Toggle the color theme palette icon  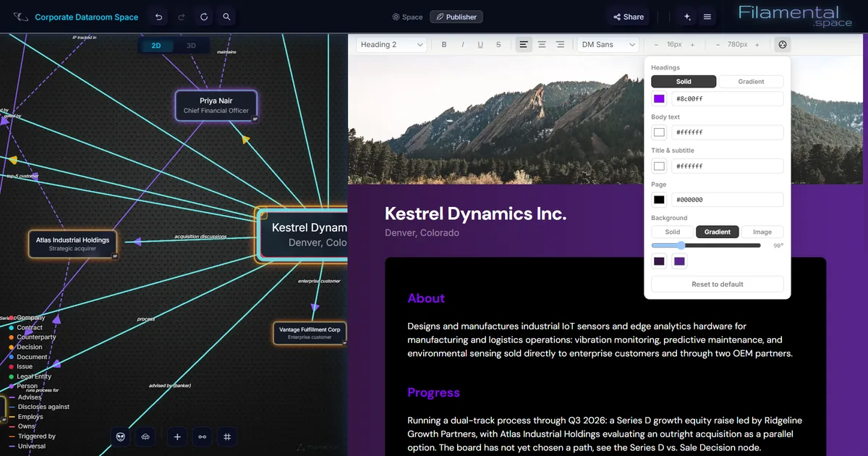tap(782, 45)
